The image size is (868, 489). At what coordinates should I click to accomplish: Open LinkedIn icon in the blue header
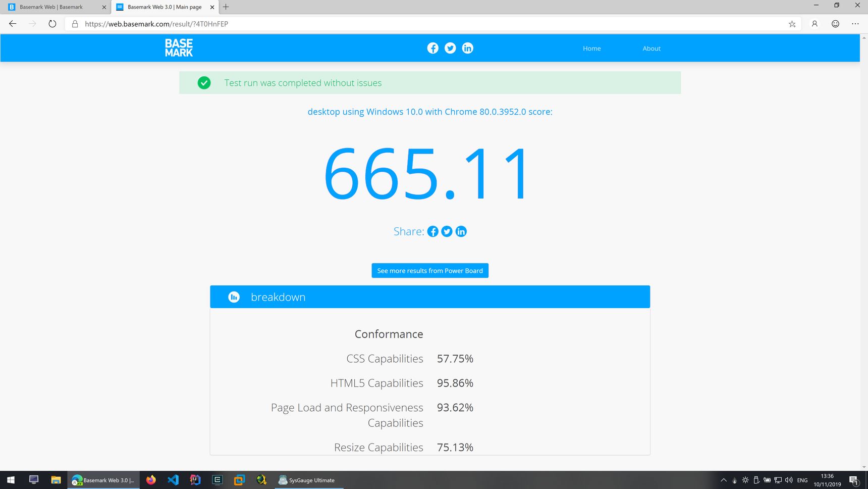click(468, 48)
